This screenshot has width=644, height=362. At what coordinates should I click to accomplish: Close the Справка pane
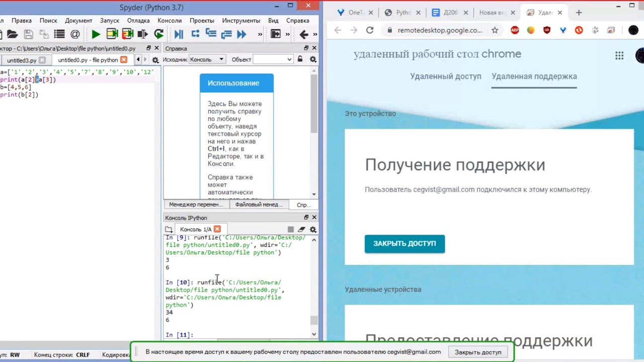click(314, 48)
